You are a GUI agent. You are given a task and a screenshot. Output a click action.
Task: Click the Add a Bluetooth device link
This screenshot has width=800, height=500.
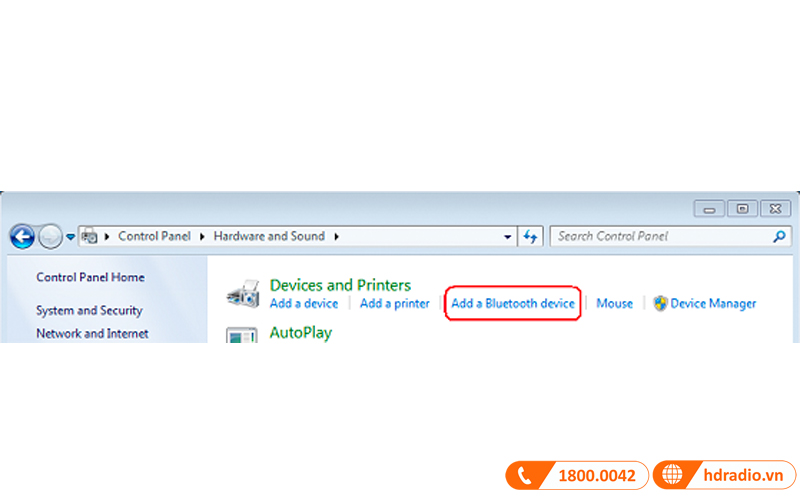(x=513, y=303)
